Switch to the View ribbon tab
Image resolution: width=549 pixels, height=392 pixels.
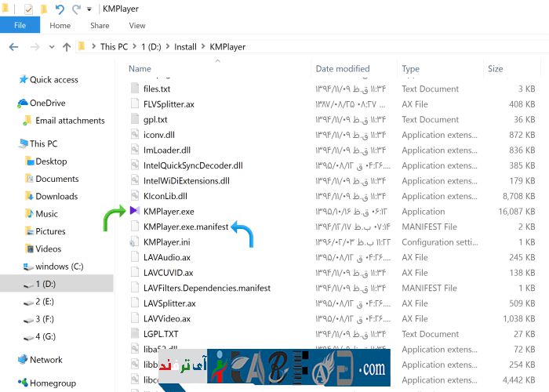(x=137, y=26)
